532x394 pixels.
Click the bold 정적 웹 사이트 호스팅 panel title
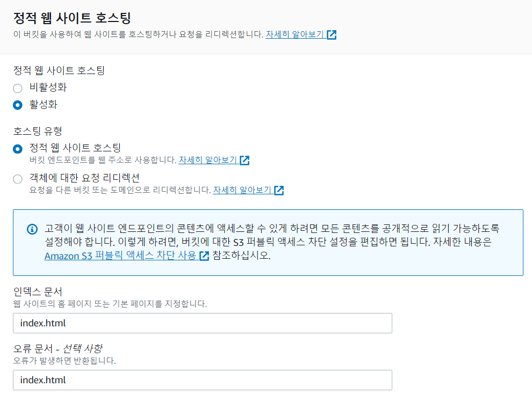(72, 19)
